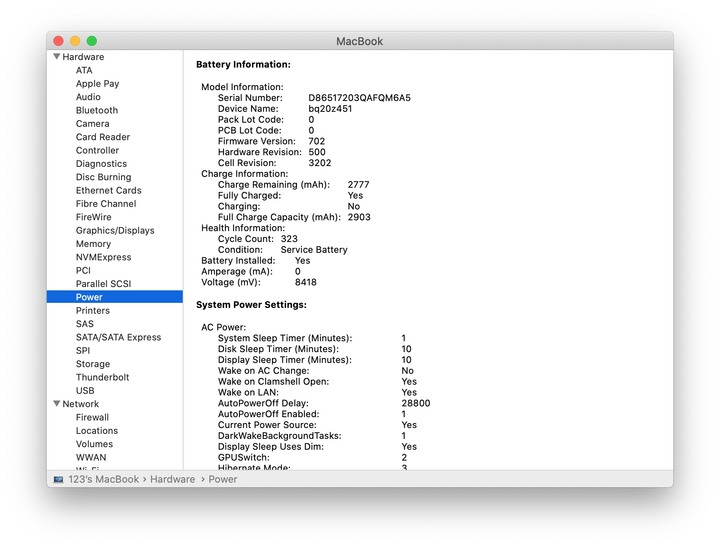The width and height of the screenshot is (720, 549).
Task: Click the Voltage value 8418
Action: [305, 282]
